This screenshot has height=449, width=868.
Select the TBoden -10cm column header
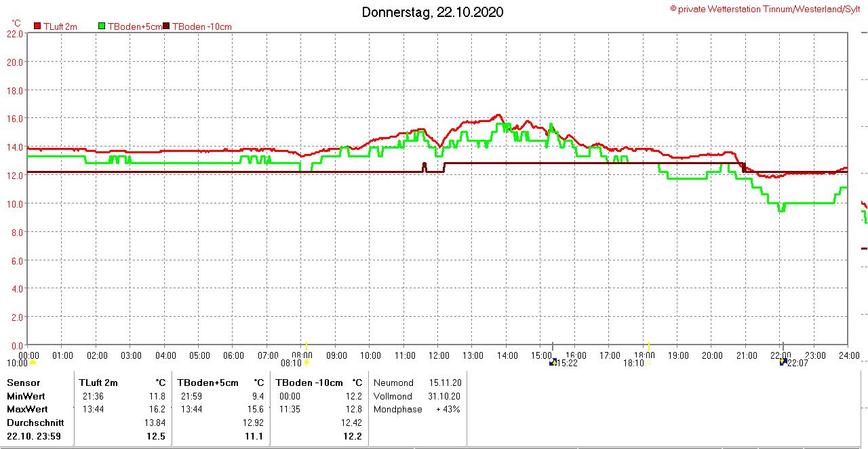click(x=309, y=383)
